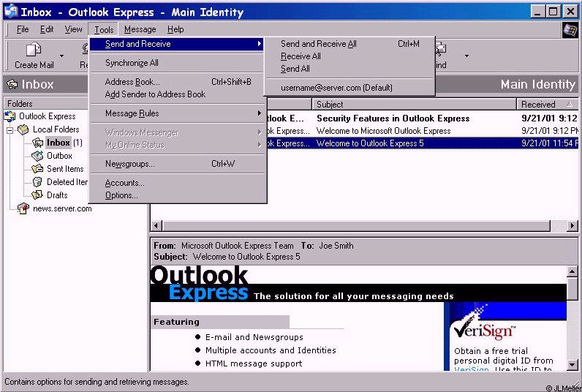Click the Folders pane header
Image resolution: width=582 pixels, height=392 pixels.
coord(46,104)
